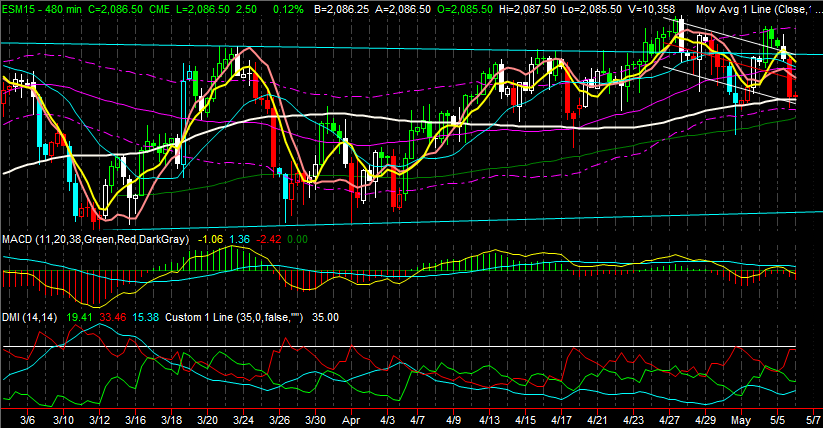Viewport: 823px width, 428px height.
Task: Click the Apr month label on time axis
Action: tap(351, 420)
